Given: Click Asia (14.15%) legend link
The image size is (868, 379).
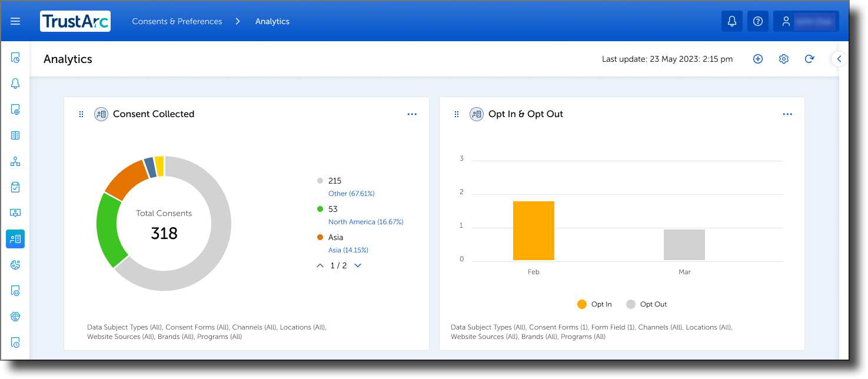Looking at the screenshot, I should pos(348,250).
